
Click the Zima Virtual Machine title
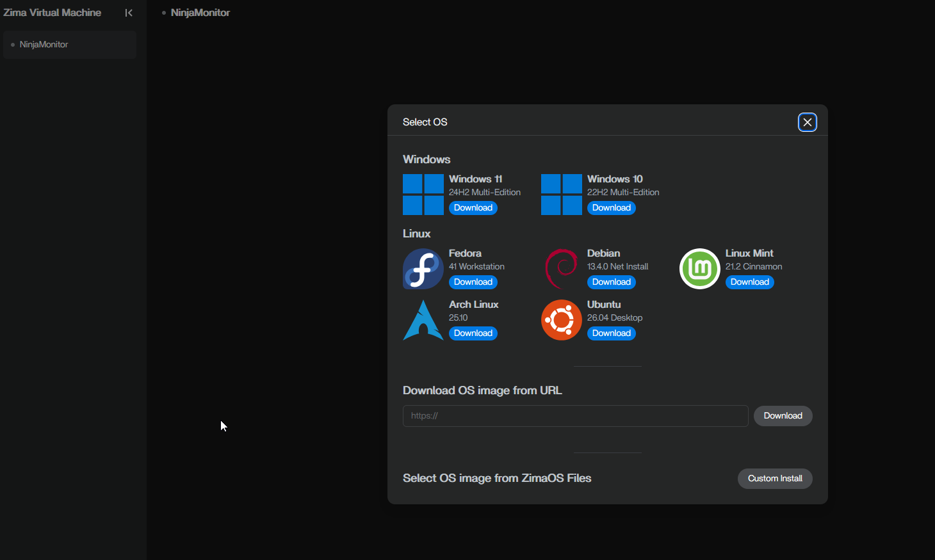(53, 13)
